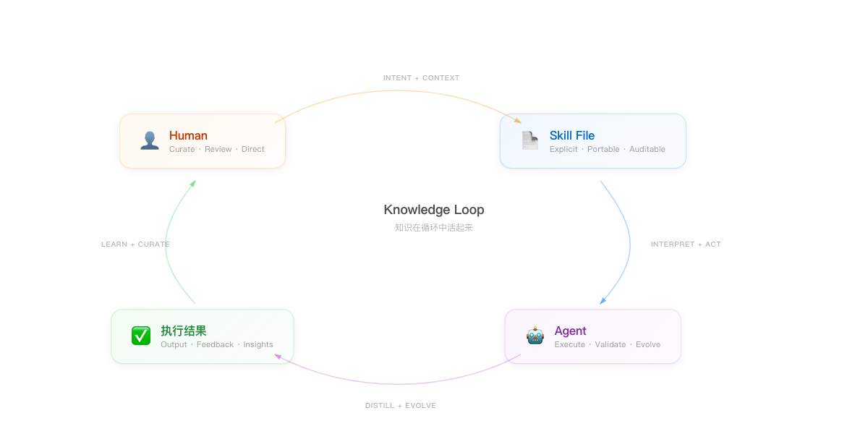Screen dimensions: 868x434
Task: Click the person icon in the Human card
Action: pos(150,141)
